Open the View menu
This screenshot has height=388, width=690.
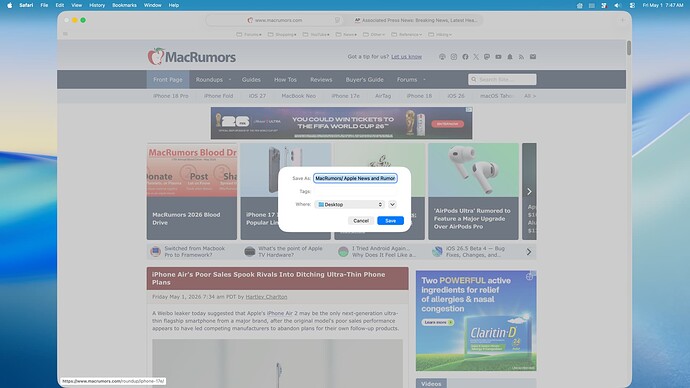(77, 5)
